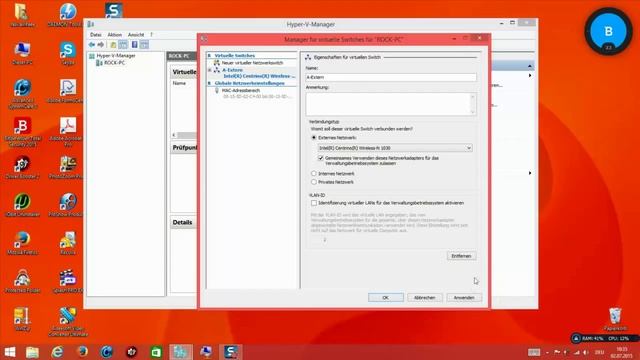This screenshot has height=360, width=640.
Task: Open Dieser PC desktop icon
Action: [x=22, y=53]
